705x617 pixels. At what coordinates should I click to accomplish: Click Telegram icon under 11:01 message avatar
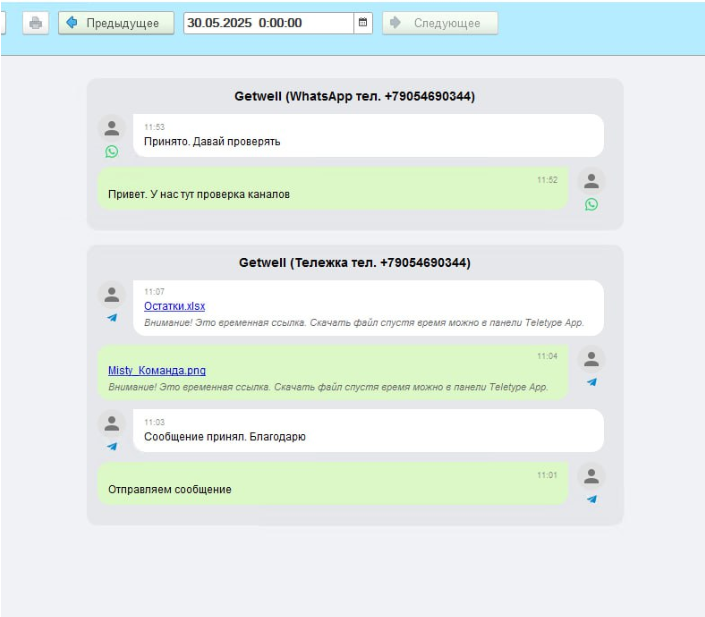592,499
